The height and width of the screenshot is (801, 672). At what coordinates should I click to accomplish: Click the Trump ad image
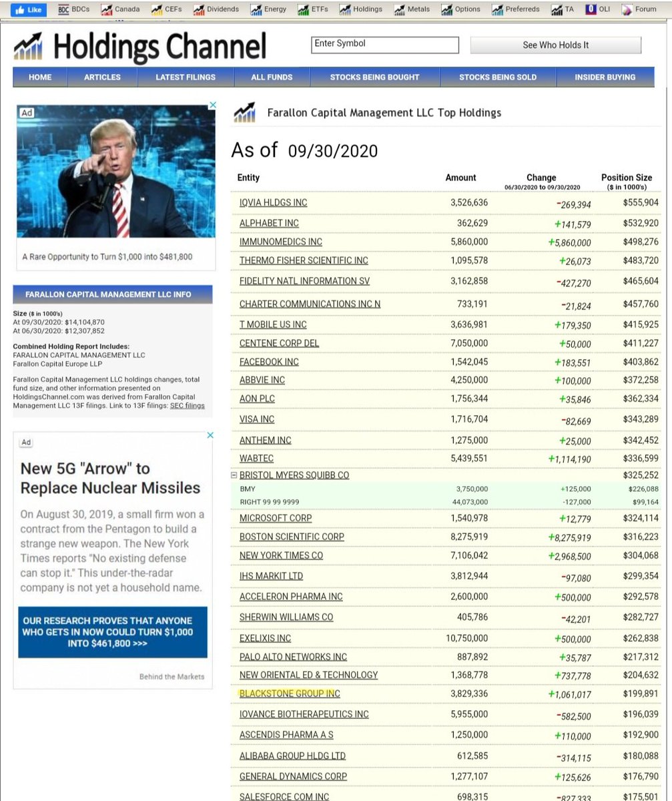tap(116, 171)
